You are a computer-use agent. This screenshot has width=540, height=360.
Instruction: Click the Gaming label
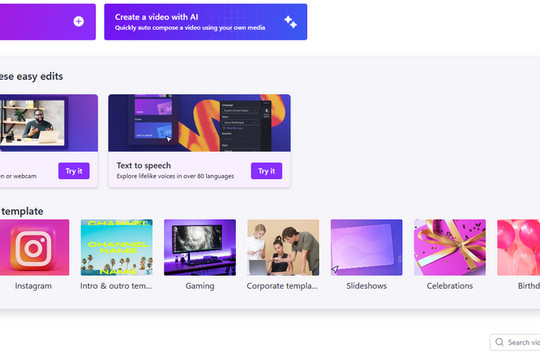(x=200, y=286)
